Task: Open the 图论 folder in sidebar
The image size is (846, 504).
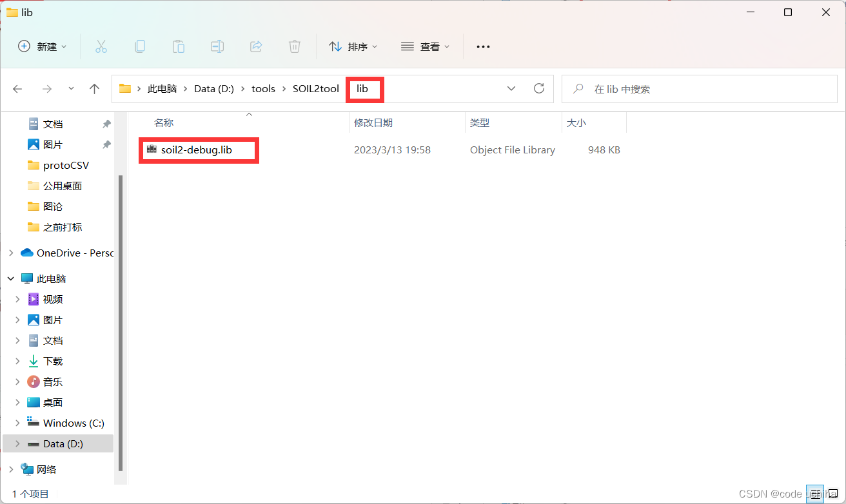Action: [x=53, y=206]
